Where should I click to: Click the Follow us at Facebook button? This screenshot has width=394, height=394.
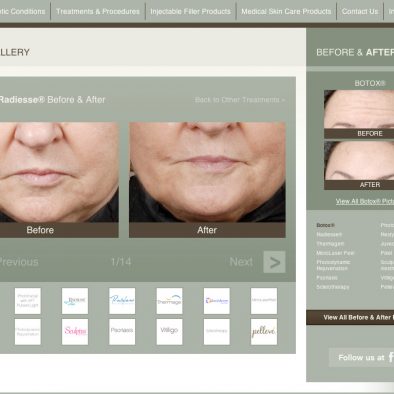pos(361,358)
